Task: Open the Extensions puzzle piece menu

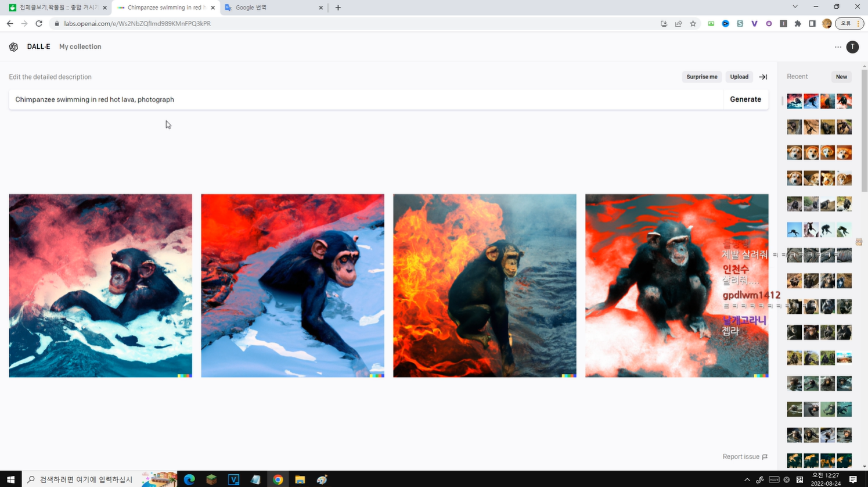Action: tap(798, 24)
